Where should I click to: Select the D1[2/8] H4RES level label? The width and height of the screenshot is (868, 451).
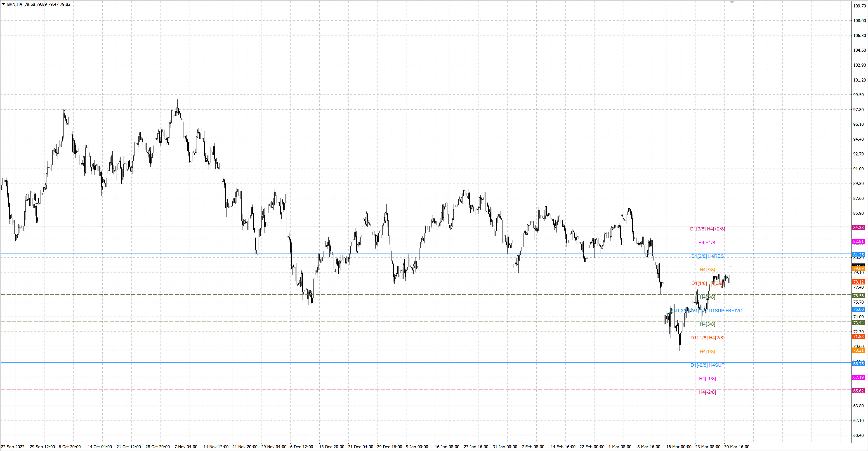(x=707, y=256)
